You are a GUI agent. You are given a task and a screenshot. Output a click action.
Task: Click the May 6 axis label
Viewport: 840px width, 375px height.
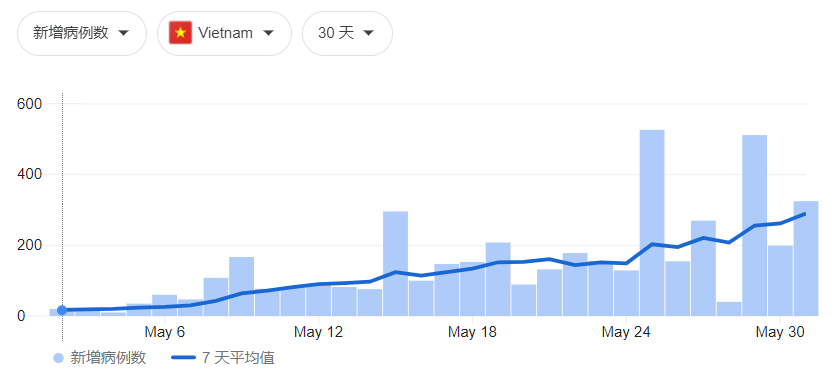pos(164,333)
